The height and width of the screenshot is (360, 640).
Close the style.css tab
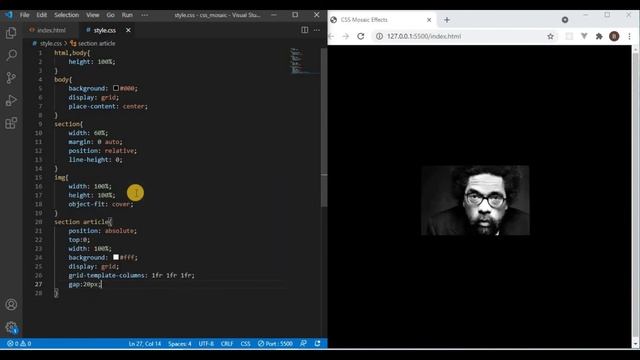[128, 30]
